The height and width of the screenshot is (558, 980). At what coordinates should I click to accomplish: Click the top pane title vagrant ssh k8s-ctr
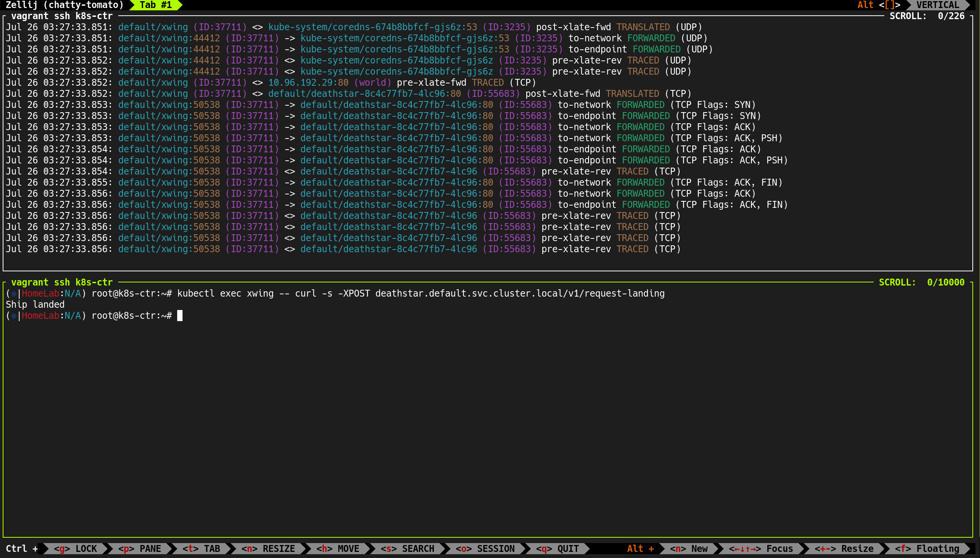[62, 16]
